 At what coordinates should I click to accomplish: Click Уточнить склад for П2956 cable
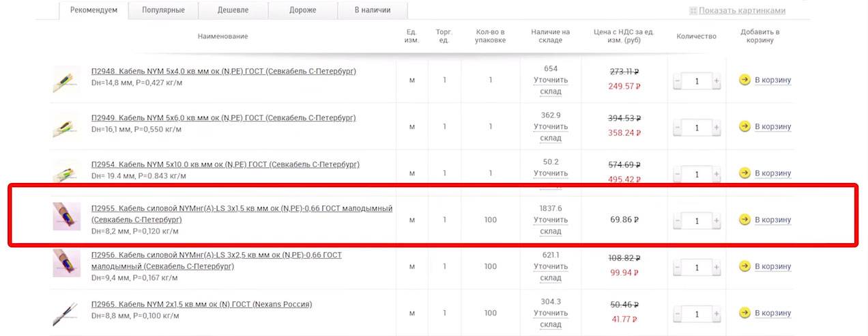point(550,272)
